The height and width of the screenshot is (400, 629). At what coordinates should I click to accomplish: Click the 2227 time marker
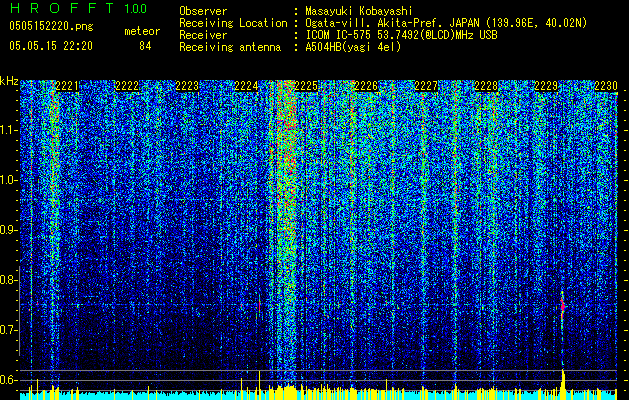(426, 86)
